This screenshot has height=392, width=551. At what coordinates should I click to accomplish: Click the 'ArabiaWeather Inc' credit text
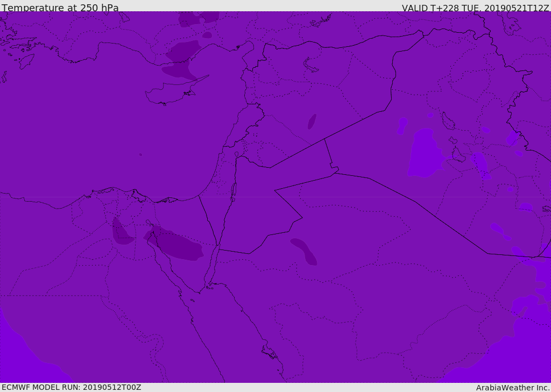(512, 388)
